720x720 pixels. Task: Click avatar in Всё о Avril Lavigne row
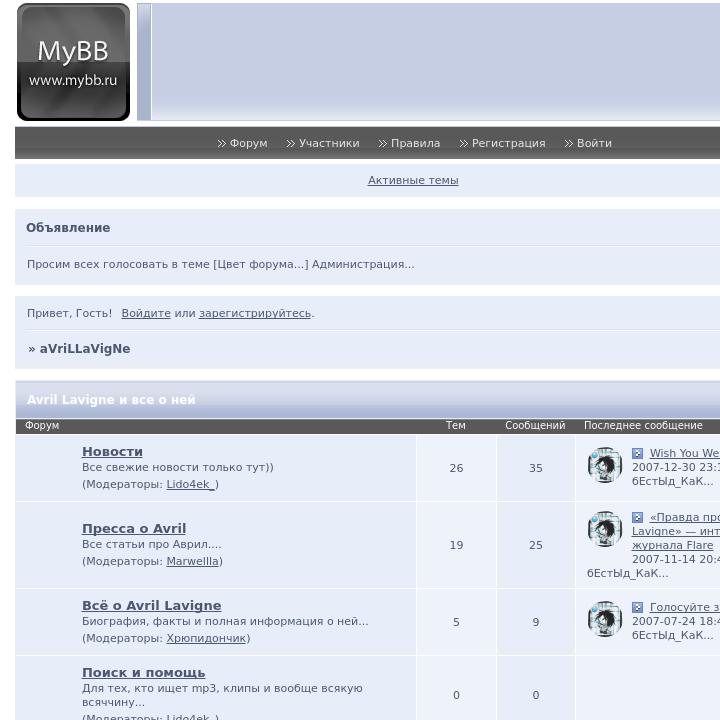pyautogui.click(x=605, y=619)
